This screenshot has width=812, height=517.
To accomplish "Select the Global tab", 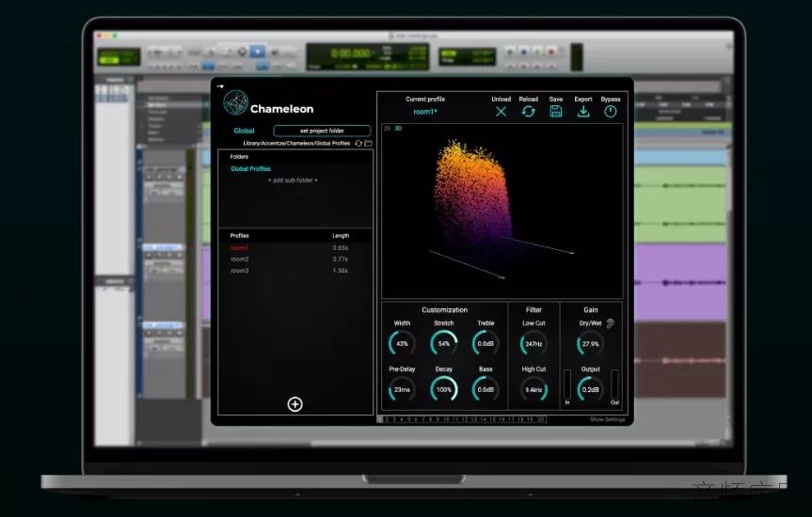I will tap(244, 131).
